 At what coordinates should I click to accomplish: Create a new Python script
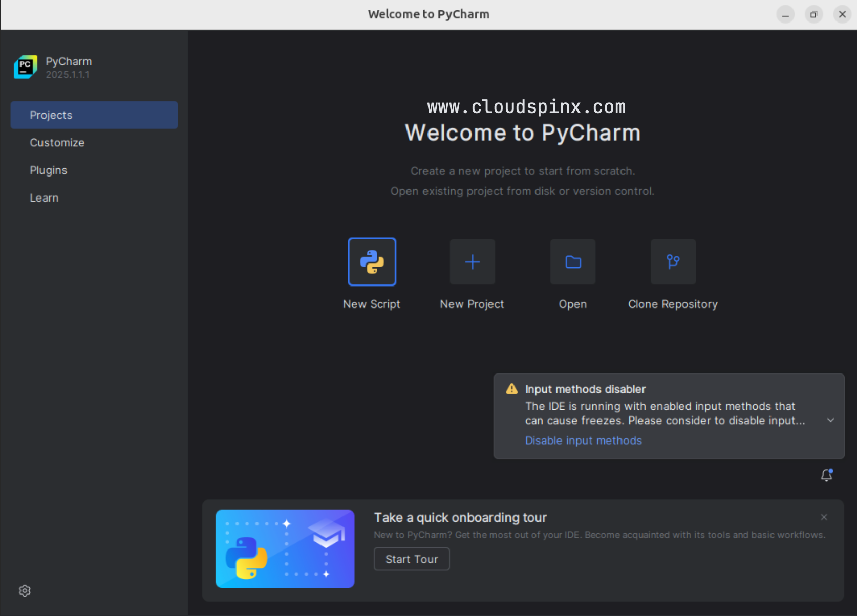pyautogui.click(x=372, y=262)
